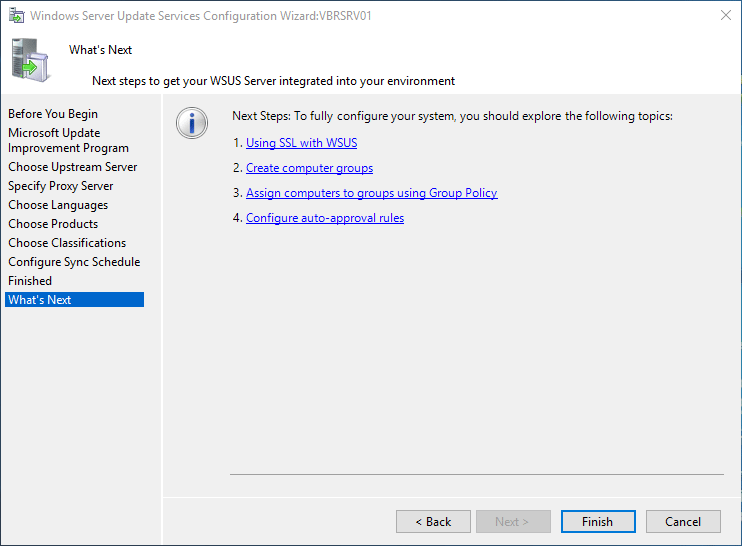Open the Using SSL with WSUS link
The width and height of the screenshot is (742, 546).
[301, 143]
